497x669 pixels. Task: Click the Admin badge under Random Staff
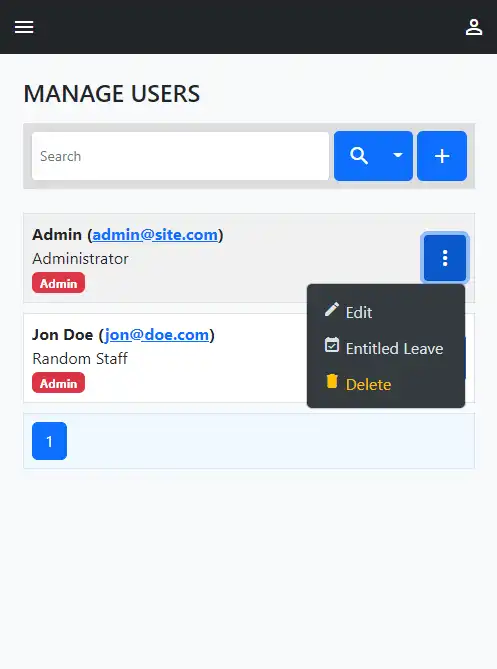(x=58, y=383)
